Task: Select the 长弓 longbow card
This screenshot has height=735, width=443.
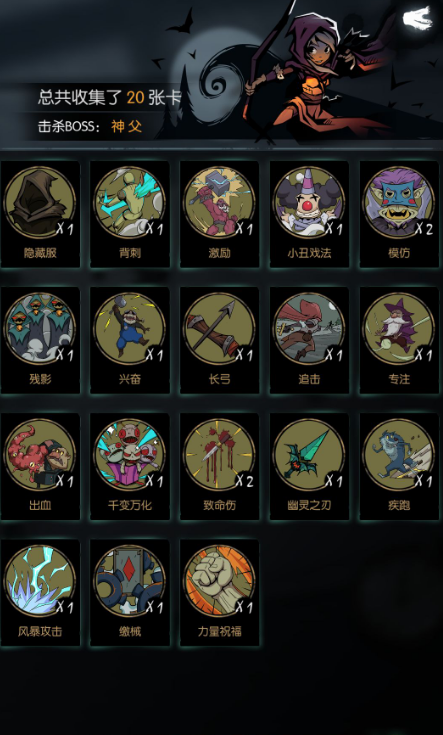Action: pos(219,340)
